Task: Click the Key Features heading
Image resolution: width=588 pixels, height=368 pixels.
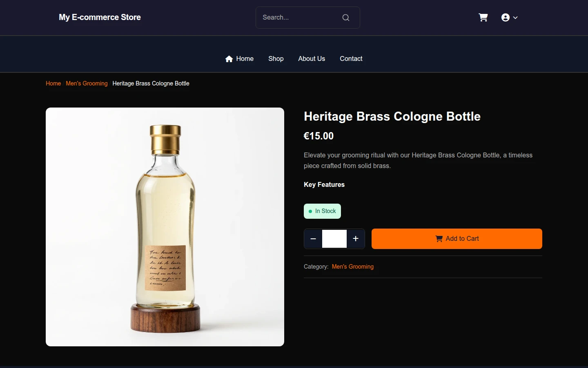Action: click(x=324, y=185)
